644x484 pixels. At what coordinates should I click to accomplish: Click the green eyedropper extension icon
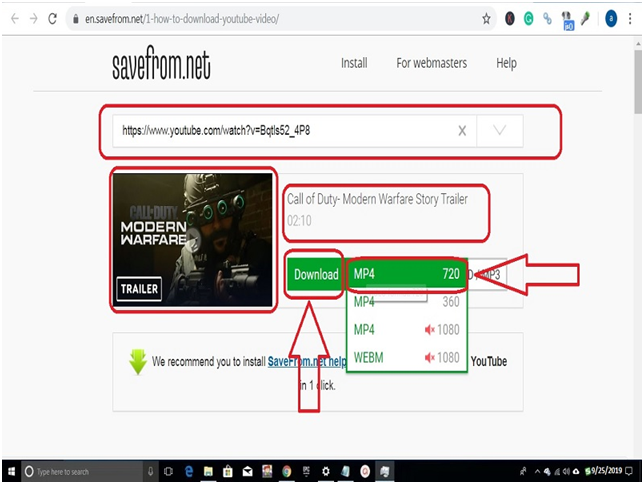pyautogui.click(x=585, y=18)
